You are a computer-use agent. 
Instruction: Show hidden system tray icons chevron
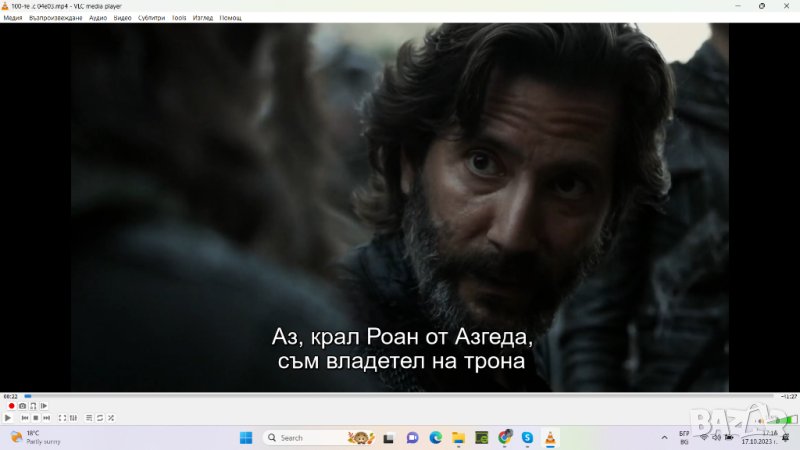[x=663, y=438]
